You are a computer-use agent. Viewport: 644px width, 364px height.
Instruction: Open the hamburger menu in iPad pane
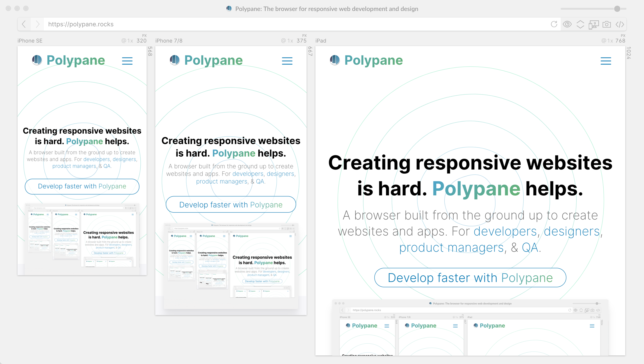pyautogui.click(x=606, y=61)
